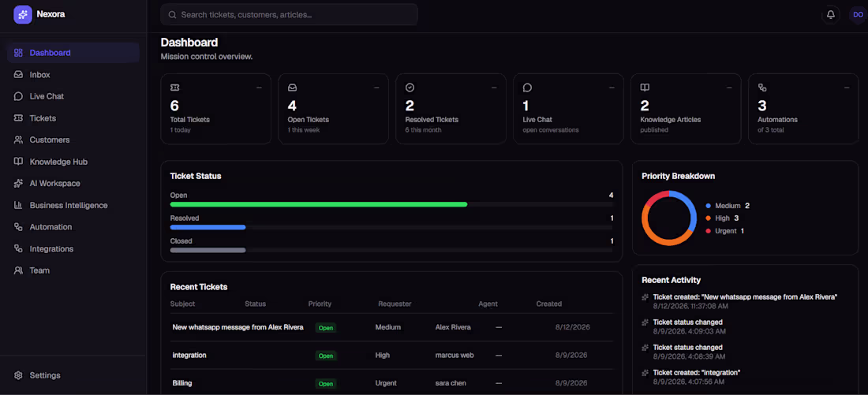The width and height of the screenshot is (868, 395).
Task: Click the Customers people icon in sidebar
Action: (18, 140)
